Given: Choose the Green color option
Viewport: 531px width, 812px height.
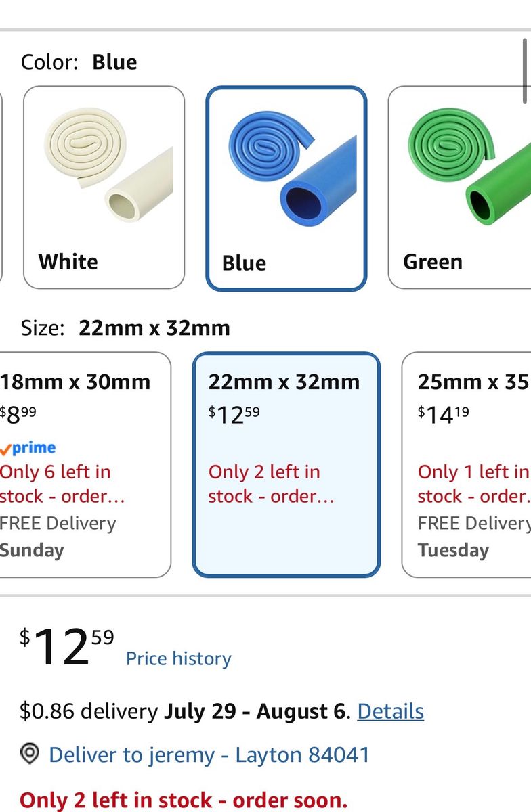Looking at the screenshot, I should pyautogui.click(x=459, y=187).
